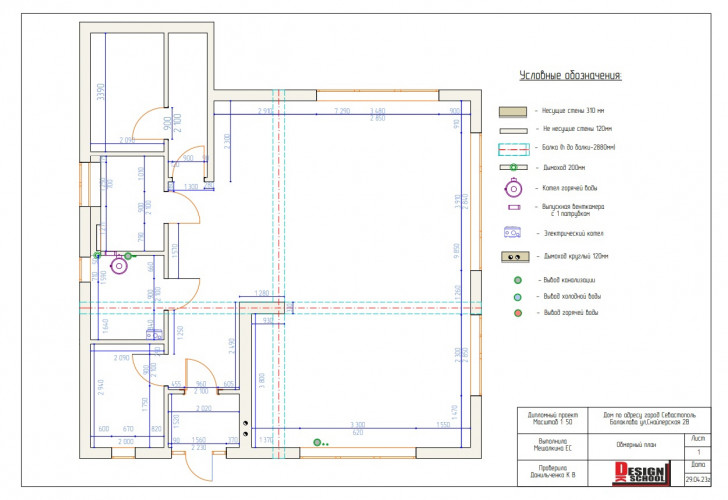Click the load-bearing wall 310мм color swatch
This screenshot has height=500, width=728.
[x=514, y=112]
